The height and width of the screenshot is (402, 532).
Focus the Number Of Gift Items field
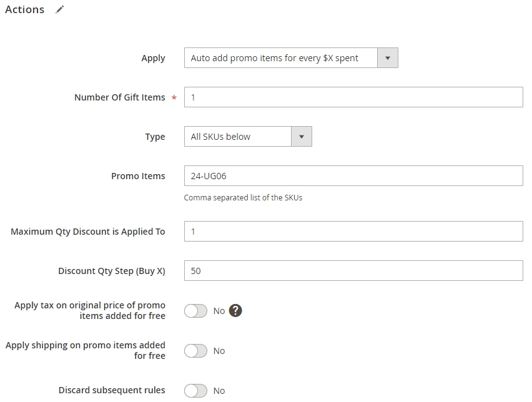353,97
